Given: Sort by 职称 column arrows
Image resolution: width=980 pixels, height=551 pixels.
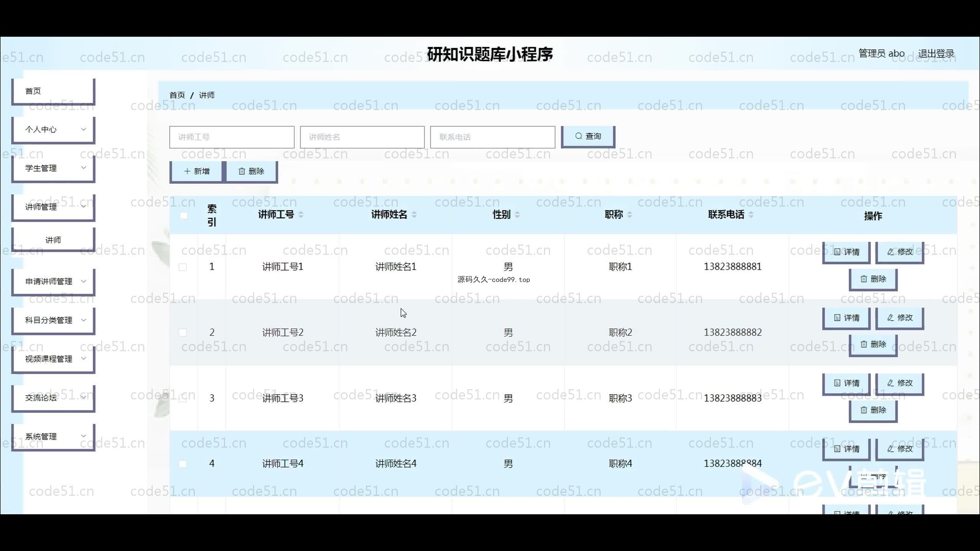Looking at the screenshot, I should (x=630, y=215).
